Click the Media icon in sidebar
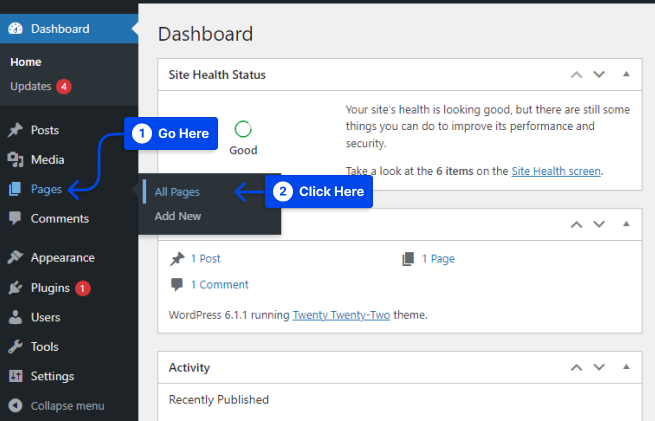This screenshot has height=421, width=655. (15, 160)
